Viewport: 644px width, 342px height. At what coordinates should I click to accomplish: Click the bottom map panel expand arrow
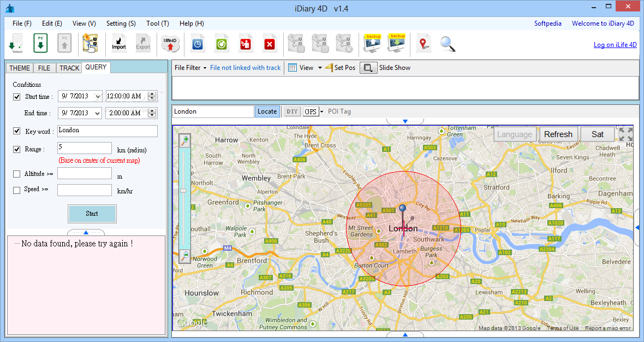click(x=405, y=334)
